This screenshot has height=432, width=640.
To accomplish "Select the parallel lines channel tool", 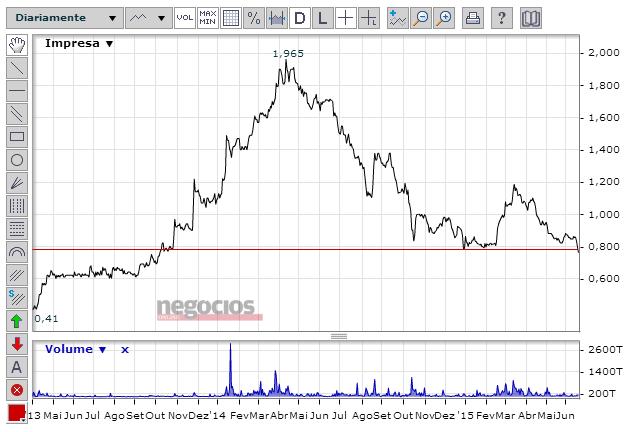I will pyautogui.click(x=17, y=114).
